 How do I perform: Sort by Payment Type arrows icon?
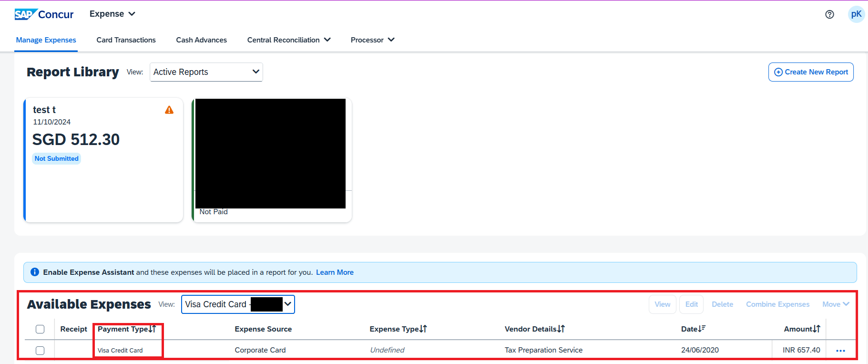coord(153,329)
